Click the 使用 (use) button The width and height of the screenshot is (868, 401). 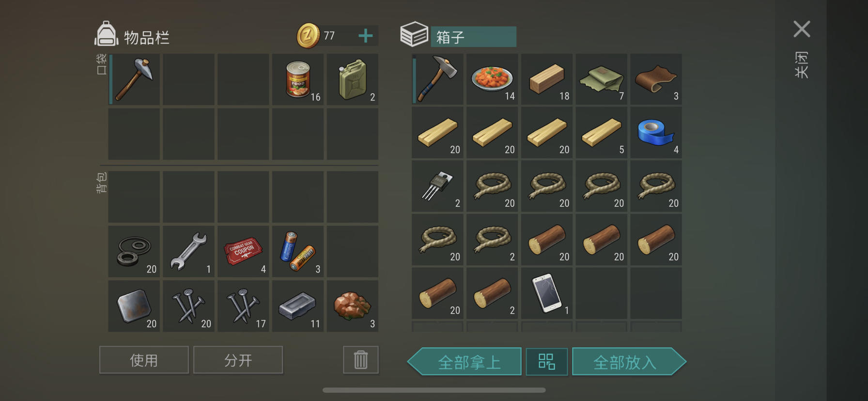click(x=144, y=360)
